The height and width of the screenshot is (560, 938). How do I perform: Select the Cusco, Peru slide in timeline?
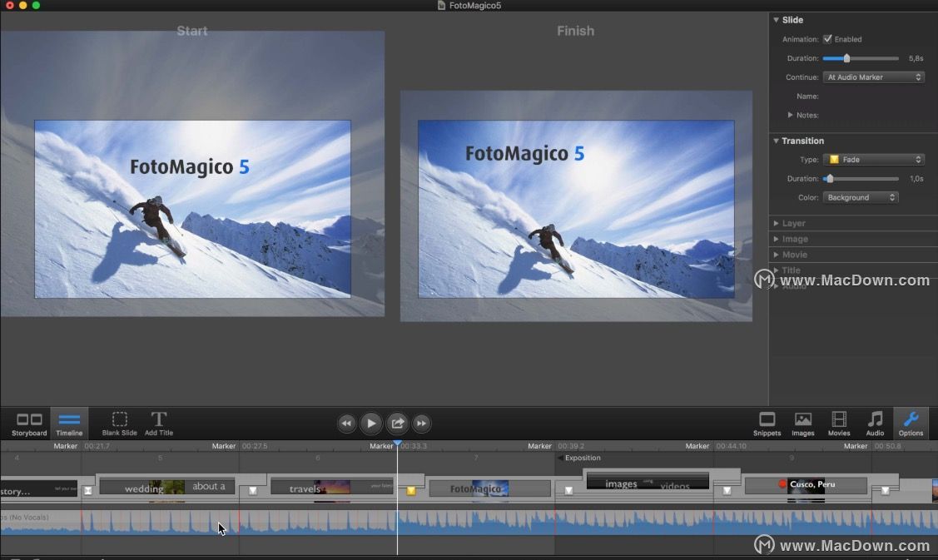tap(806, 486)
